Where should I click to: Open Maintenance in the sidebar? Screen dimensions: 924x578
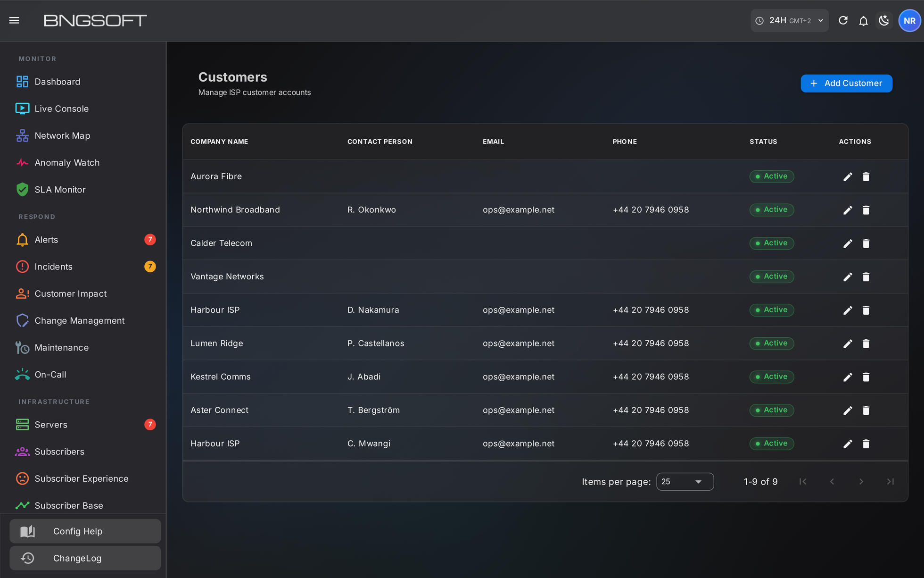(83, 347)
